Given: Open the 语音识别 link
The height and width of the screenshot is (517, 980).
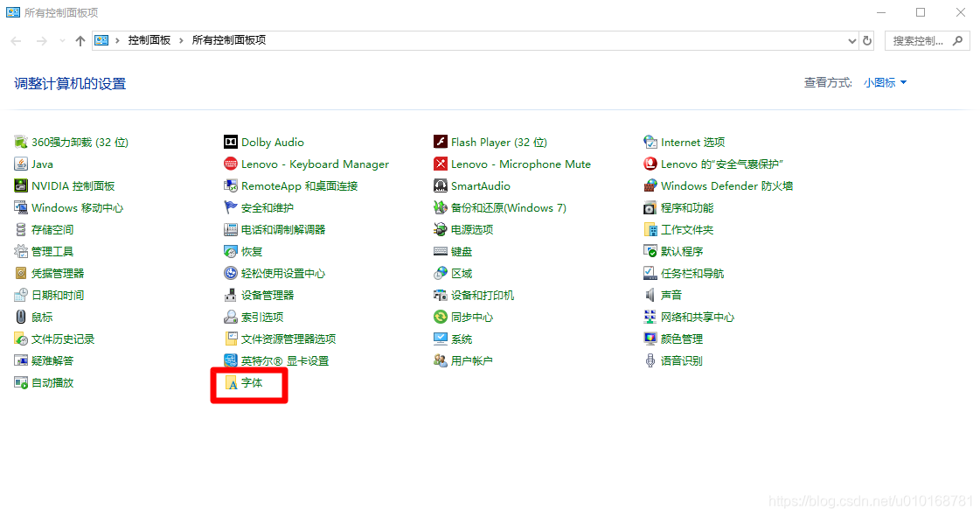Looking at the screenshot, I should [x=682, y=360].
